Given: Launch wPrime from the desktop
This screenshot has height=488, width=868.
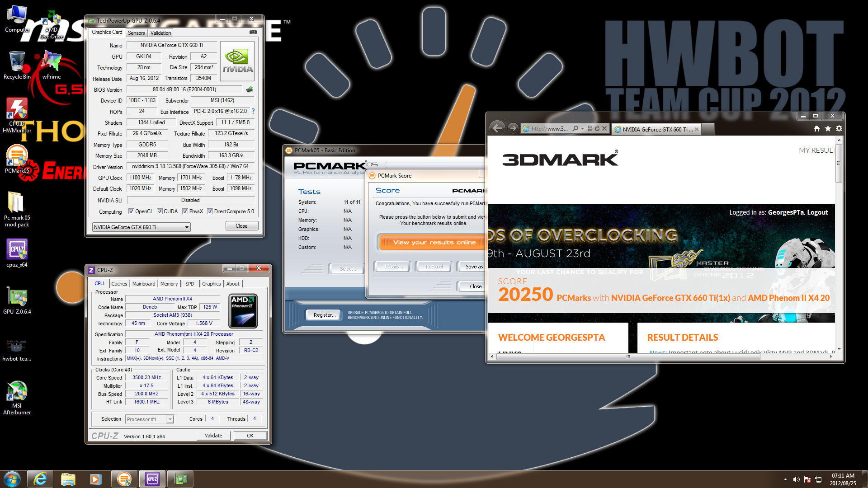Looking at the screenshot, I should (52, 66).
